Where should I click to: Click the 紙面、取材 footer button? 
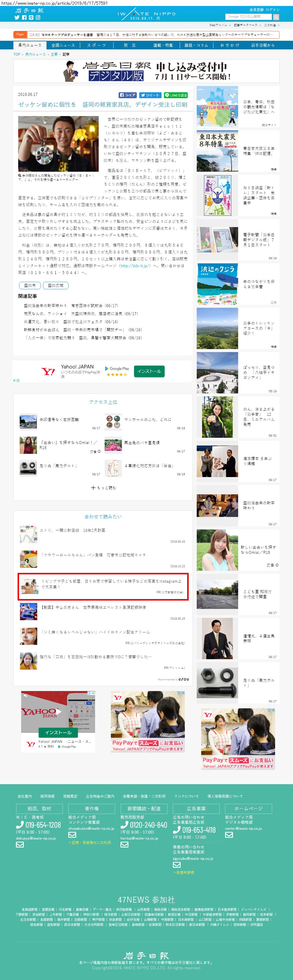click(x=39, y=809)
